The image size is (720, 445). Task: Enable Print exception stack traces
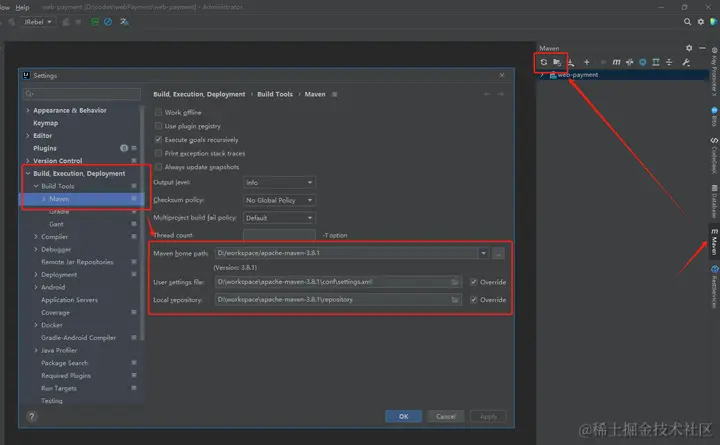(158, 153)
